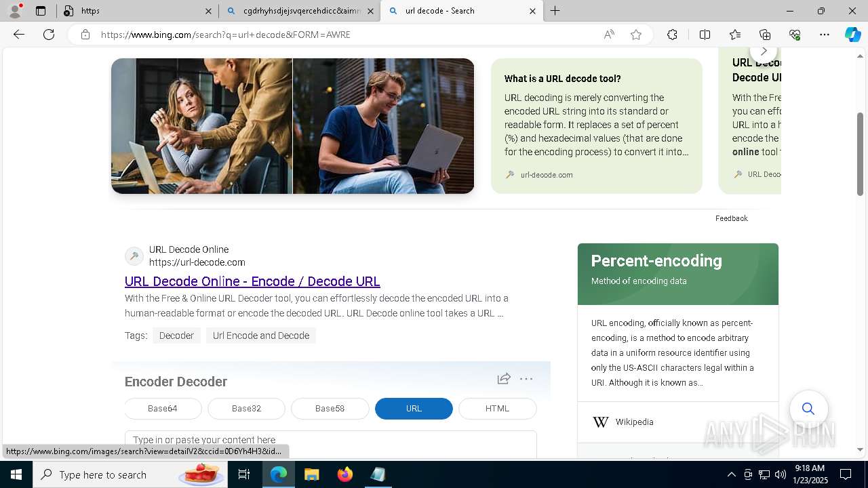Screen dimensions: 868x488
Task: Select Base64 encoder option
Action: pyautogui.click(x=163, y=409)
